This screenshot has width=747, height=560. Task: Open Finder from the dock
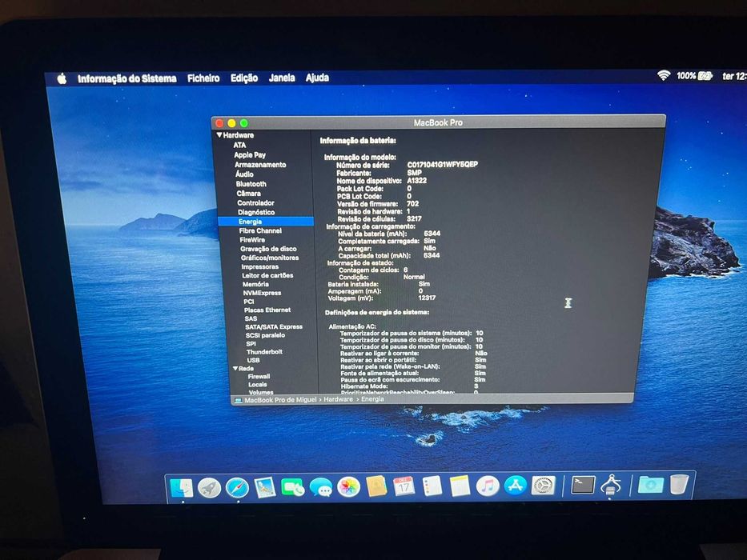(182, 487)
